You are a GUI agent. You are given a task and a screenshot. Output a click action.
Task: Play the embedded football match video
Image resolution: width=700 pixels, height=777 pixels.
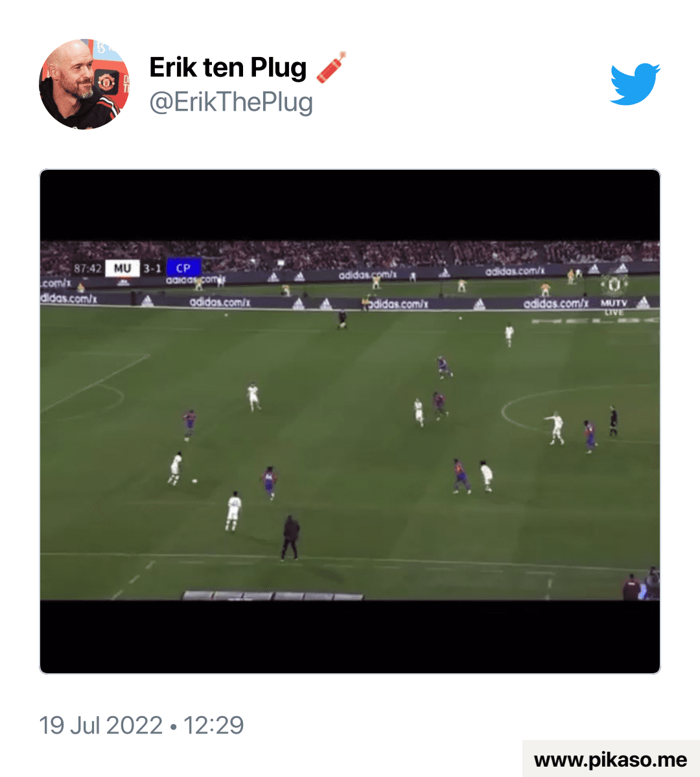pos(350,421)
